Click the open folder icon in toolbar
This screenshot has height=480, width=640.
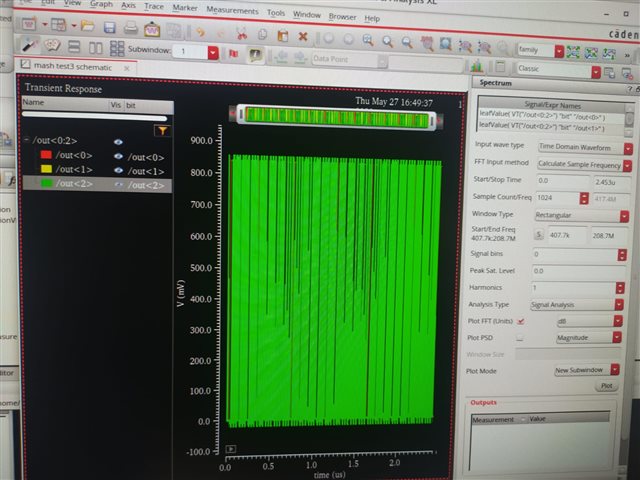(x=88, y=26)
